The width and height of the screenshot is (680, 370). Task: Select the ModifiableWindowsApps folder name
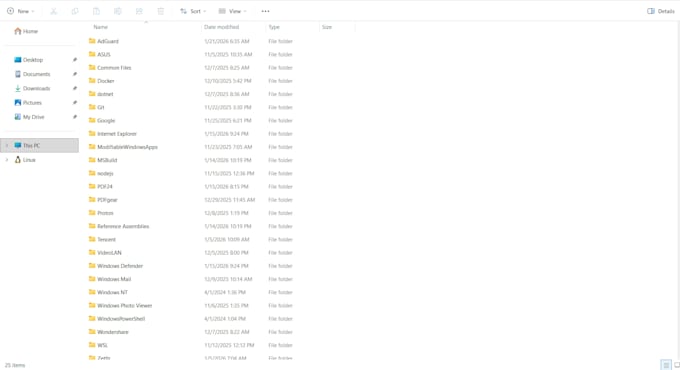pyautogui.click(x=128, y=147)
